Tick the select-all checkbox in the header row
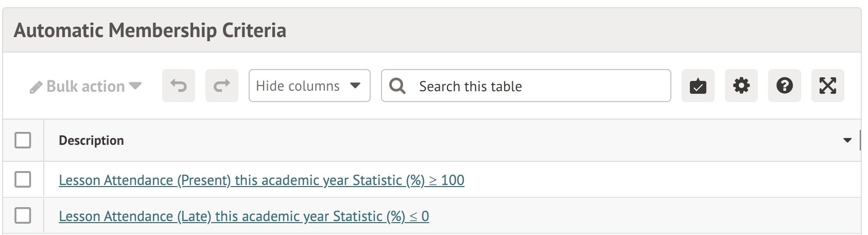 [23, 140]
